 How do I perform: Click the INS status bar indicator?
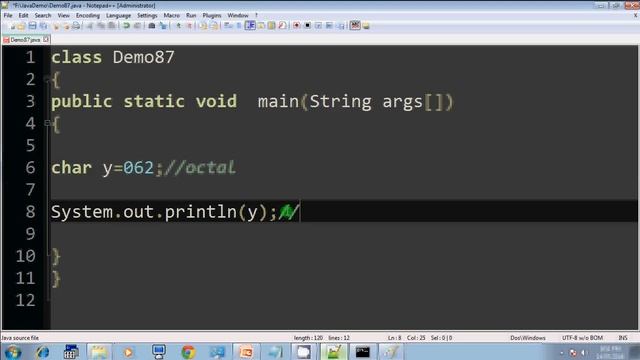pyautogui.click(x=623, y=338)
